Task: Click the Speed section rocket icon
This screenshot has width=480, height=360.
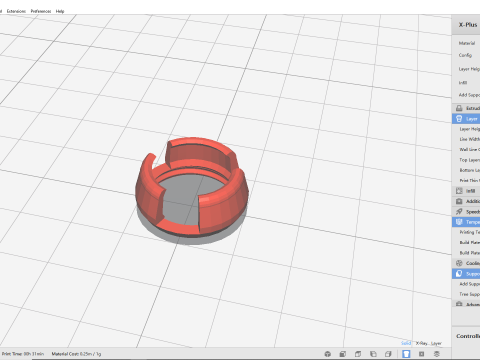Action: [459, 212]
